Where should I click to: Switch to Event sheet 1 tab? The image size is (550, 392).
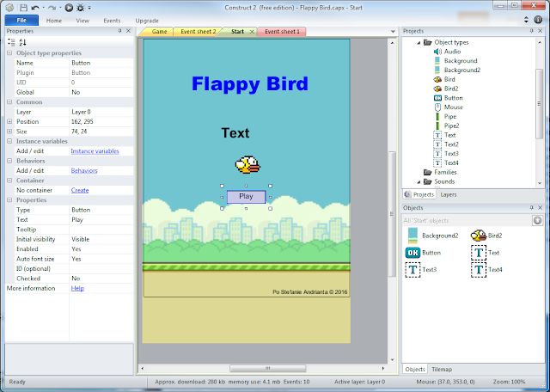(282, 32)
